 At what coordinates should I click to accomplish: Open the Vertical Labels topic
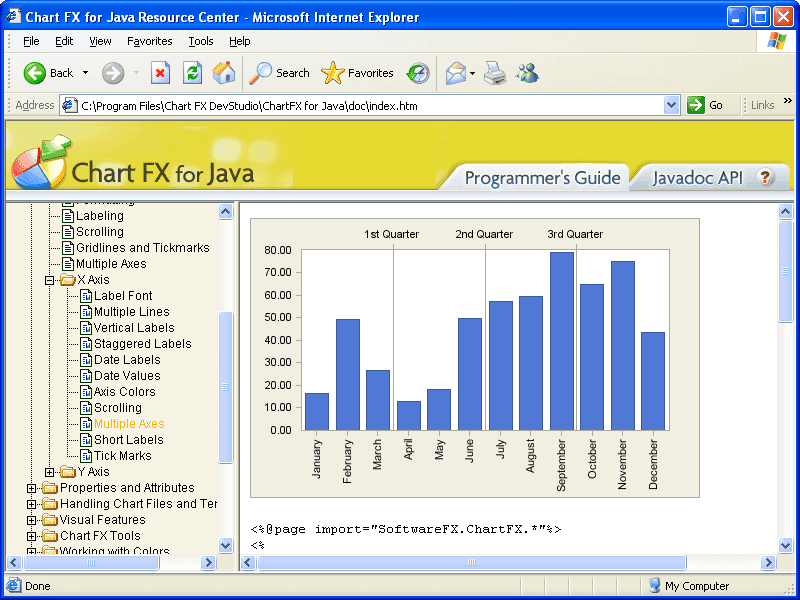pyautogui.click(x=134, y=328)
